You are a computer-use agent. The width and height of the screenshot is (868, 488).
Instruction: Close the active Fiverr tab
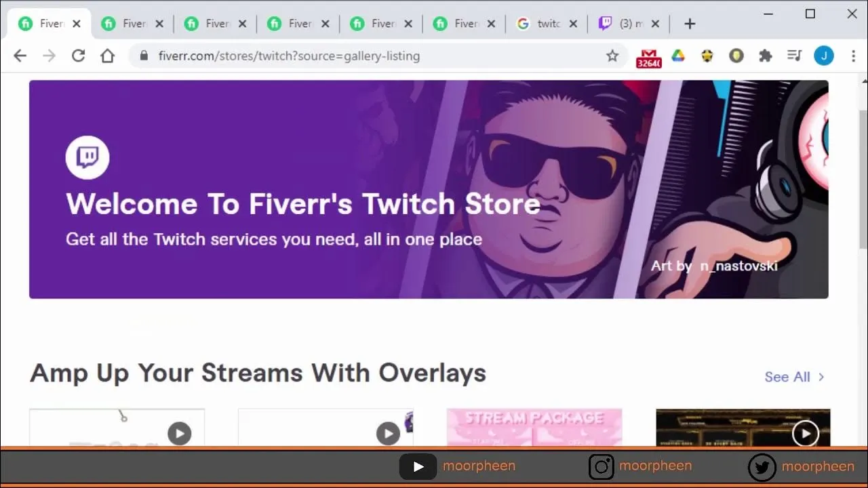[x=77, y=24]
